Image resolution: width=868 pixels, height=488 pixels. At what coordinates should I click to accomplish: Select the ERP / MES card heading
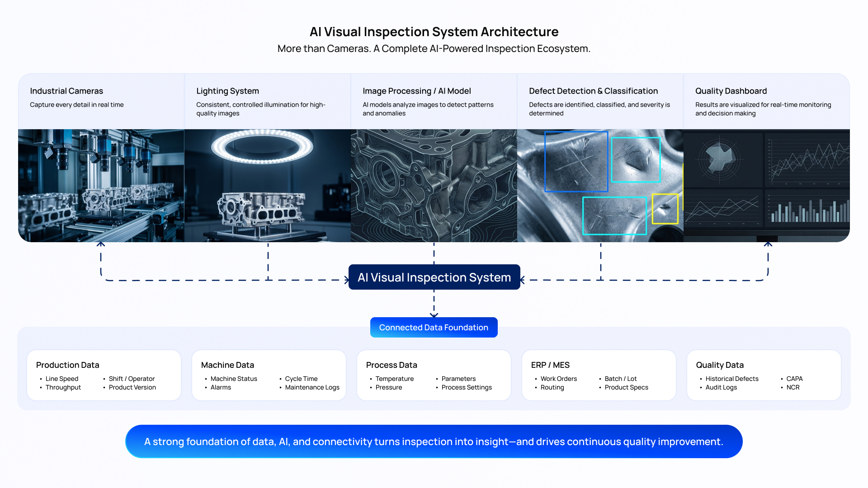tap(550, 365)
